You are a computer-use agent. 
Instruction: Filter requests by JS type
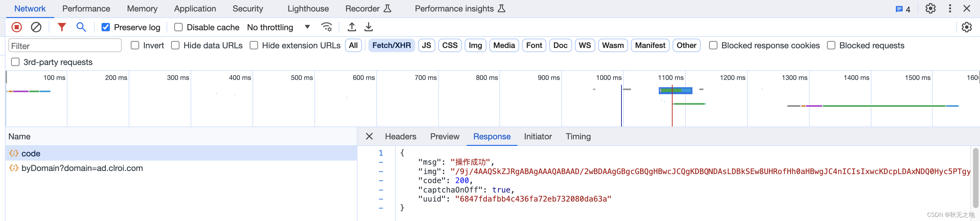coord(426,46)
